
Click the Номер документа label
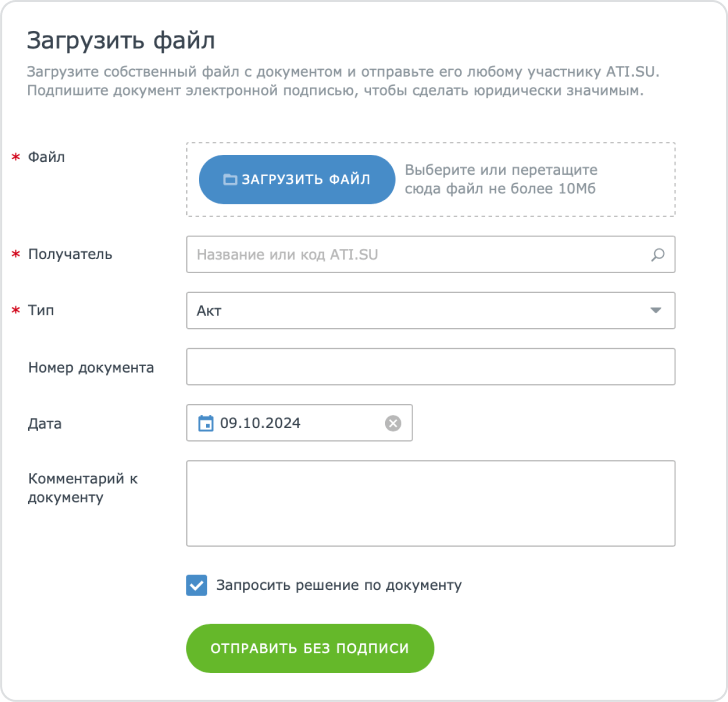(91, 367)
